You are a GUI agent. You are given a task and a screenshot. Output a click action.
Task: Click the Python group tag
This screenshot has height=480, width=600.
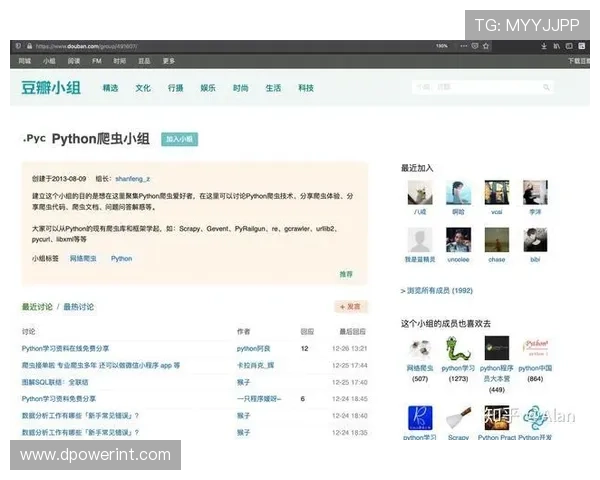[x=121, y=258]
